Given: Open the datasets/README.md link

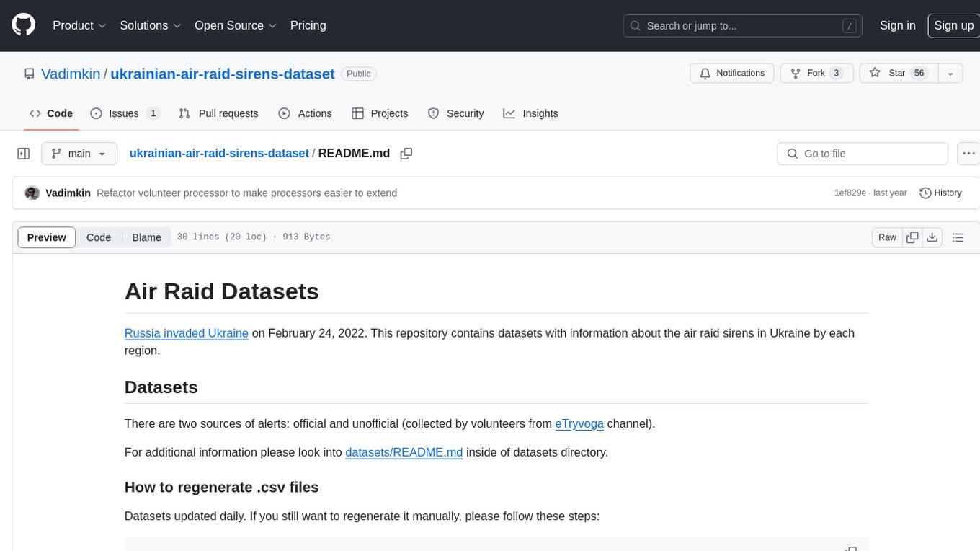Looking at the screenshot, I should (404, 452).
